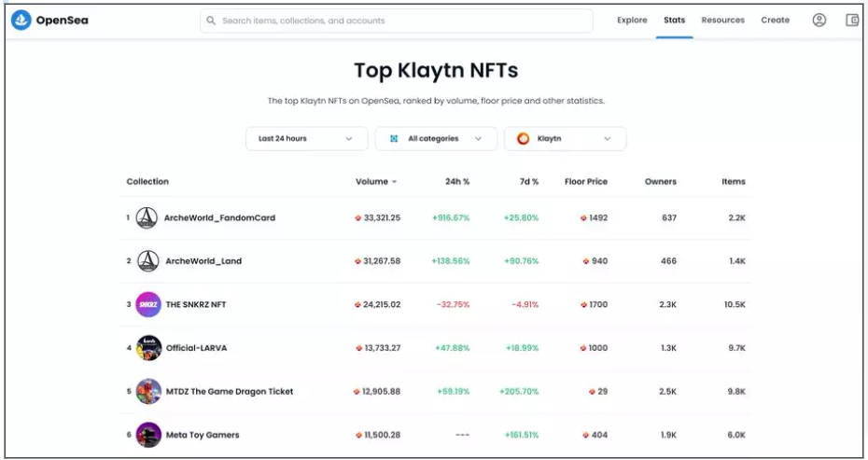
Task: Open the wallet icon in header
Action: pyautogui.click(x=852, y=21)
